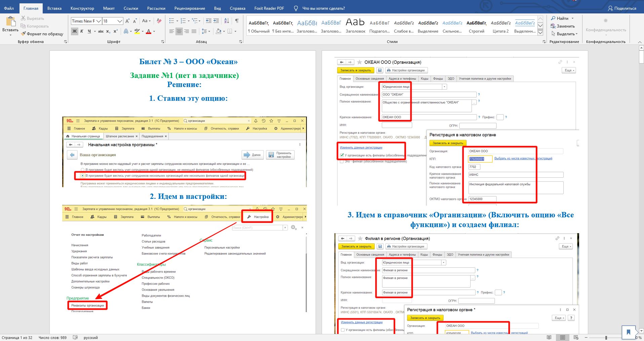Apply a bulleted list
This screenshot has width=644, height=341.
[171, 21]
